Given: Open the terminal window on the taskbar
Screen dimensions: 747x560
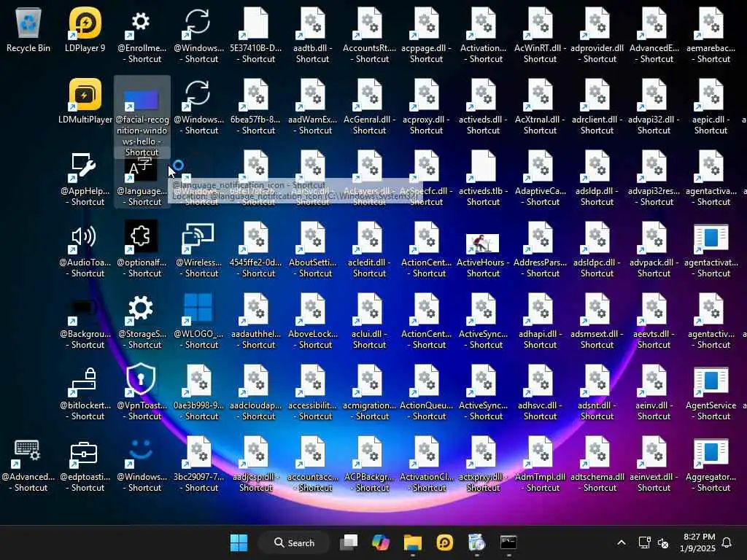Looking at the screenshot, I should tap(508, 542).
